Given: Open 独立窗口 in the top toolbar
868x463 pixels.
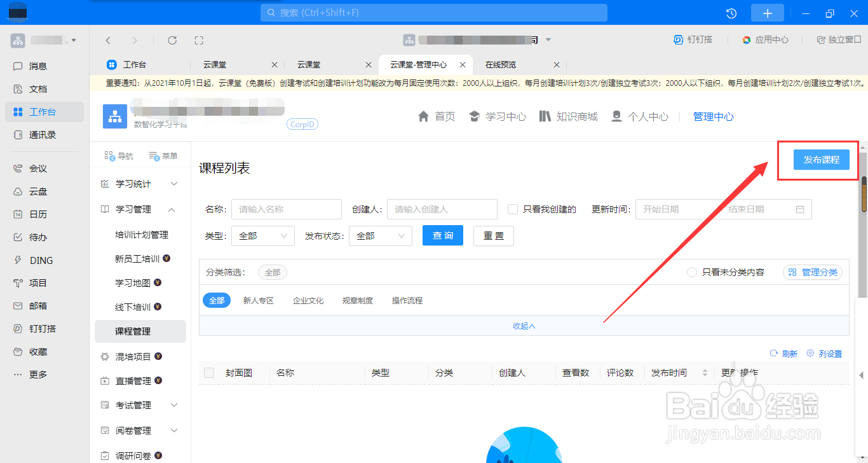Looking at the screenshot, I should pyautogui.click(x=839, y=39).
